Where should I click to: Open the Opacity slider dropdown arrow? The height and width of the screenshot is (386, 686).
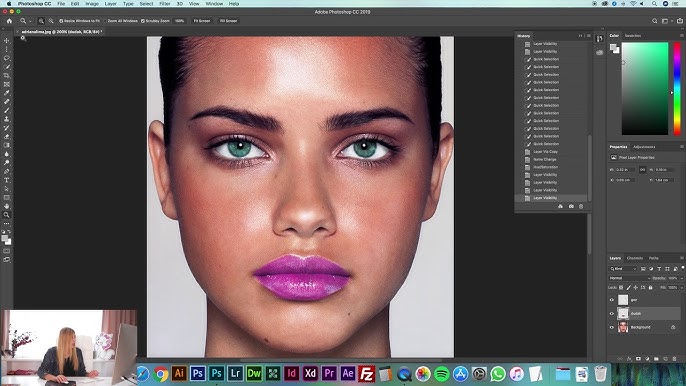point(682,278)
